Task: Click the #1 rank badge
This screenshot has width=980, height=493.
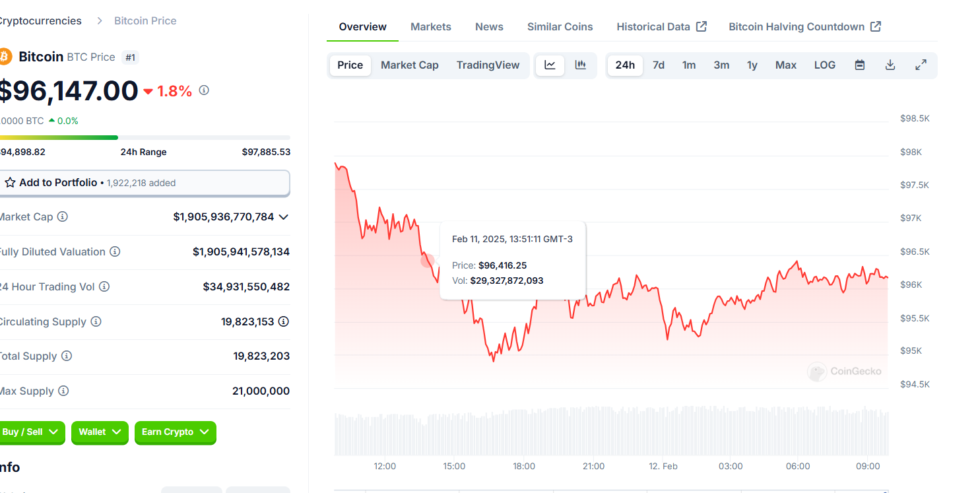Action: pos(130,57)
